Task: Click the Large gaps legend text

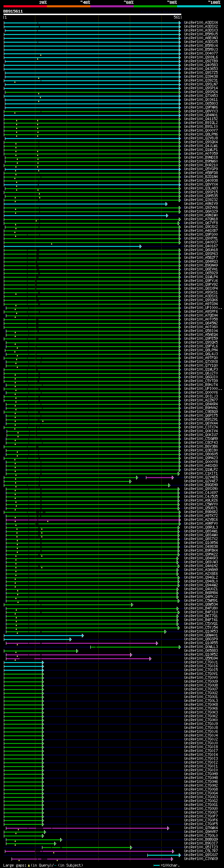Action: tap(43, 865)
